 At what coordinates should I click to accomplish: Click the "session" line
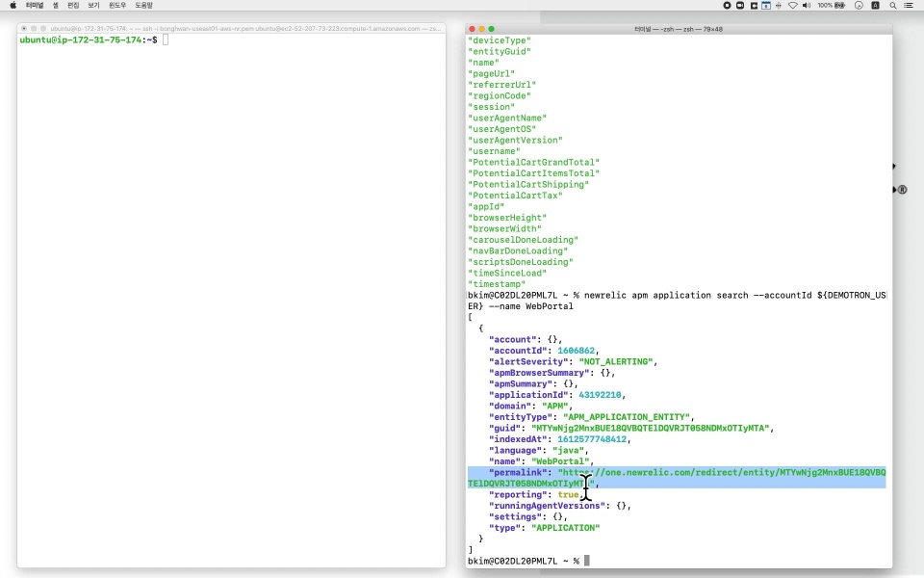pyautogui.click(x=492, y=107)
